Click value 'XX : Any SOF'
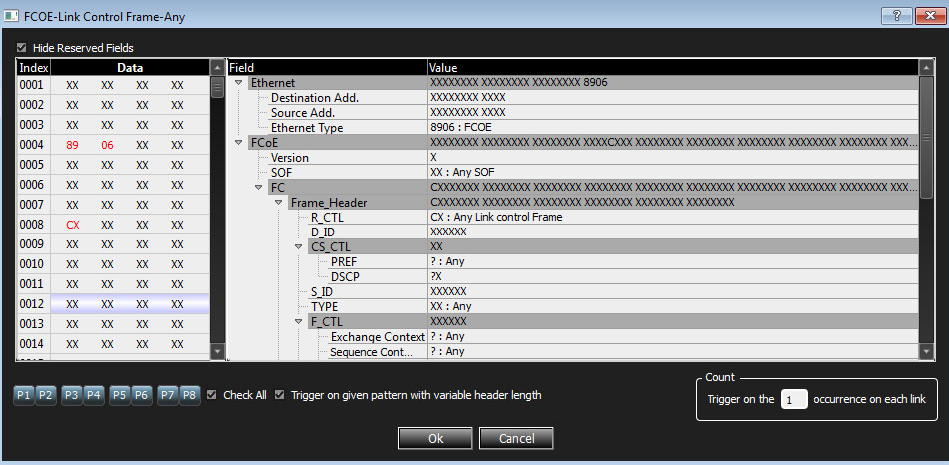The height and width of the screenshot is (465, 949). click(460, 173)
